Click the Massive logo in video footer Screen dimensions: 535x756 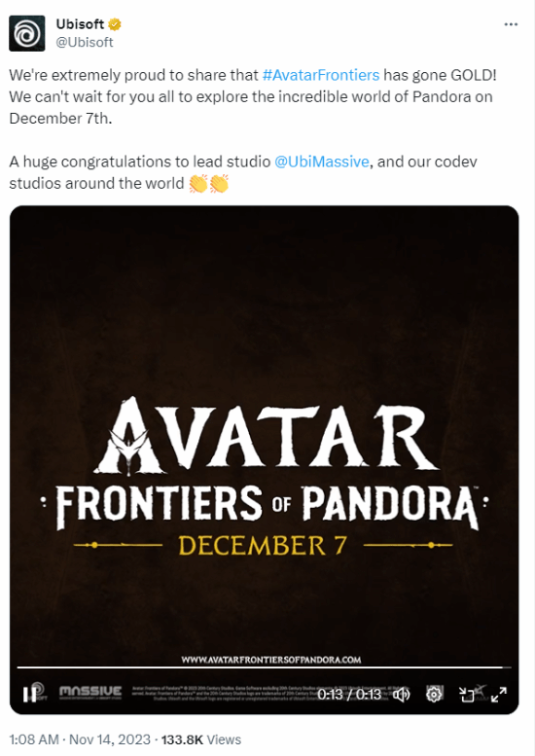(90, 692)
